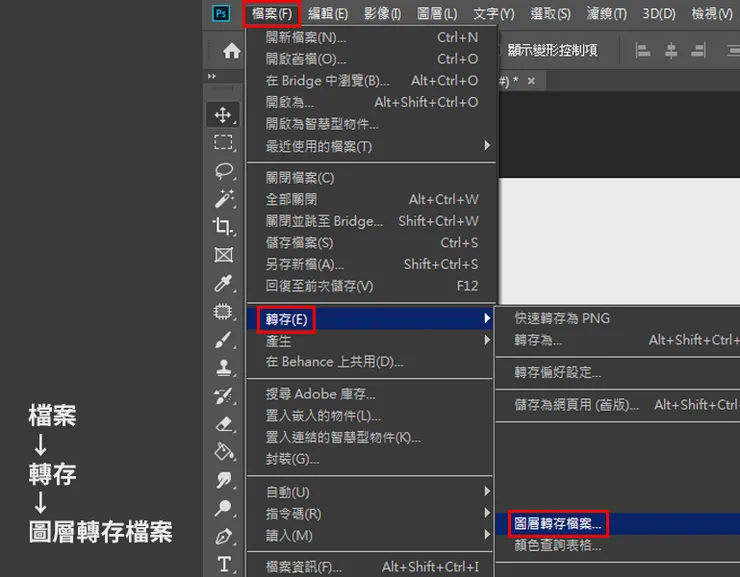Click the Home icon

(x=231, y=50)
